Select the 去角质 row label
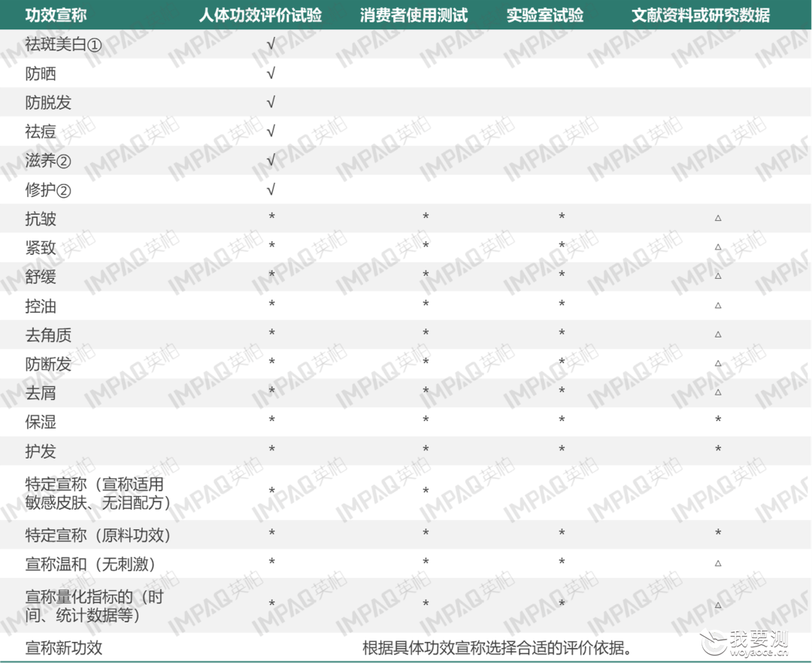Image resolution: width=812 pixels, height=666 pixels. [x=48, y=335]
